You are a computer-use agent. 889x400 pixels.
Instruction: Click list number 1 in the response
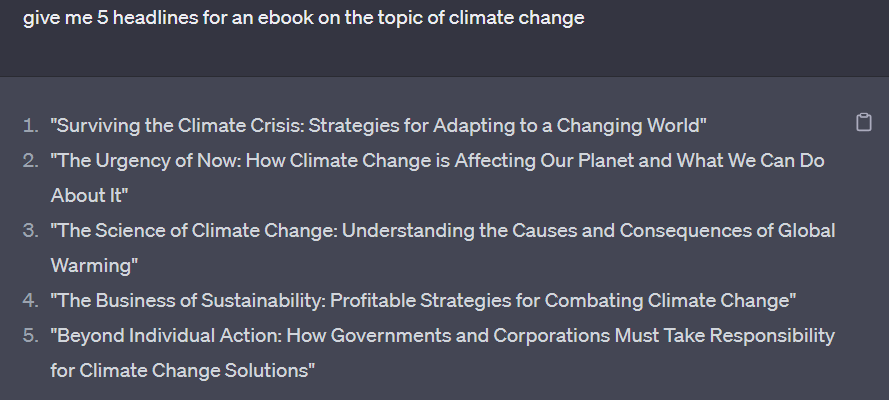tap(31, 125)
